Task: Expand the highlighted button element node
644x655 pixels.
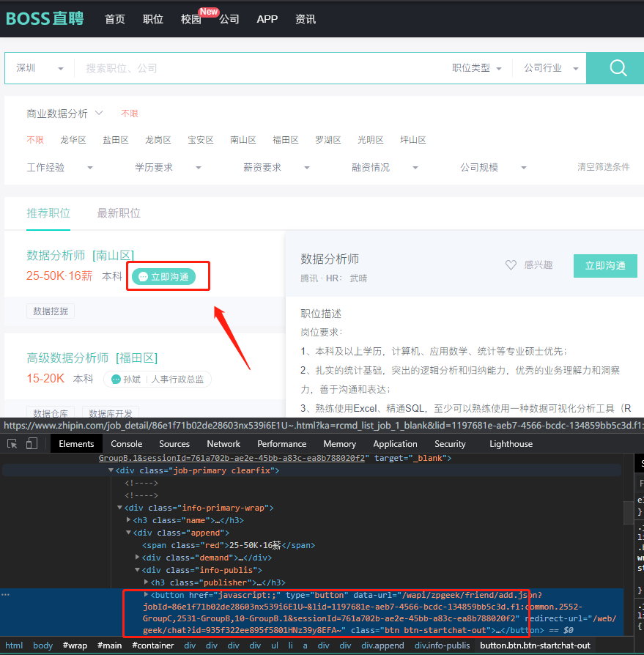Action: [x=147, y=594]
